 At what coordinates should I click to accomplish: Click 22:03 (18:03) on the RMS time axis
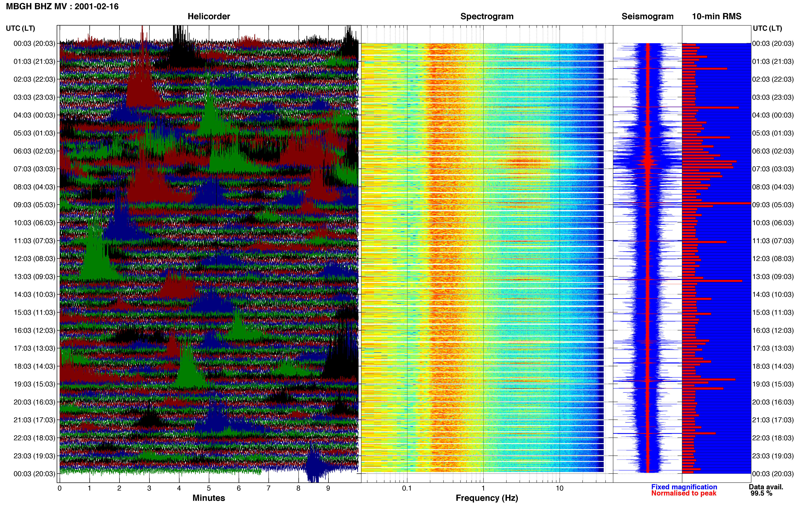tap(773, 438)
